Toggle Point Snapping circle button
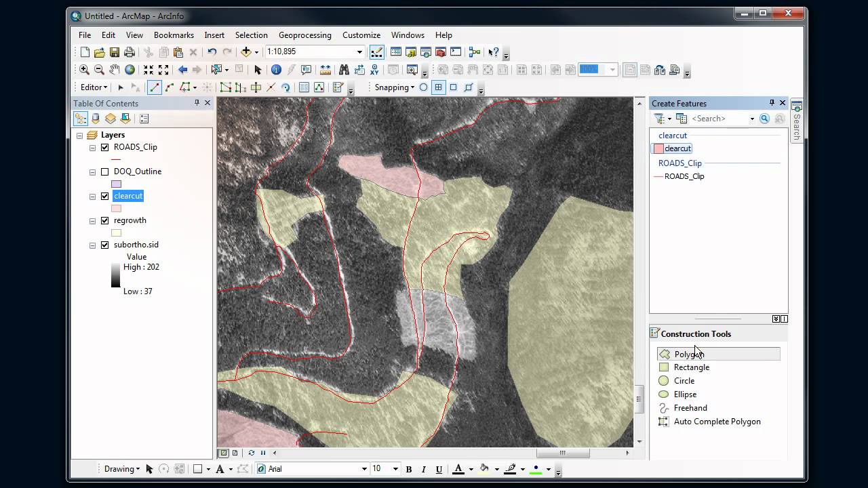The image size is (868, 488). (x=424, y=87)
